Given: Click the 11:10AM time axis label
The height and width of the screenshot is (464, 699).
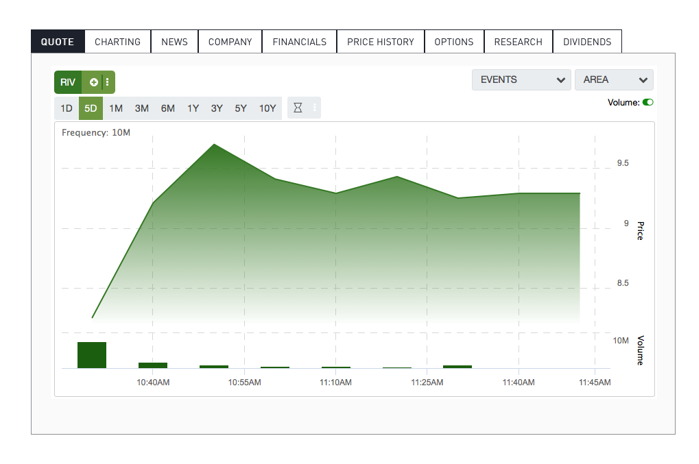Looking at the screenshot, I should 336,382.
